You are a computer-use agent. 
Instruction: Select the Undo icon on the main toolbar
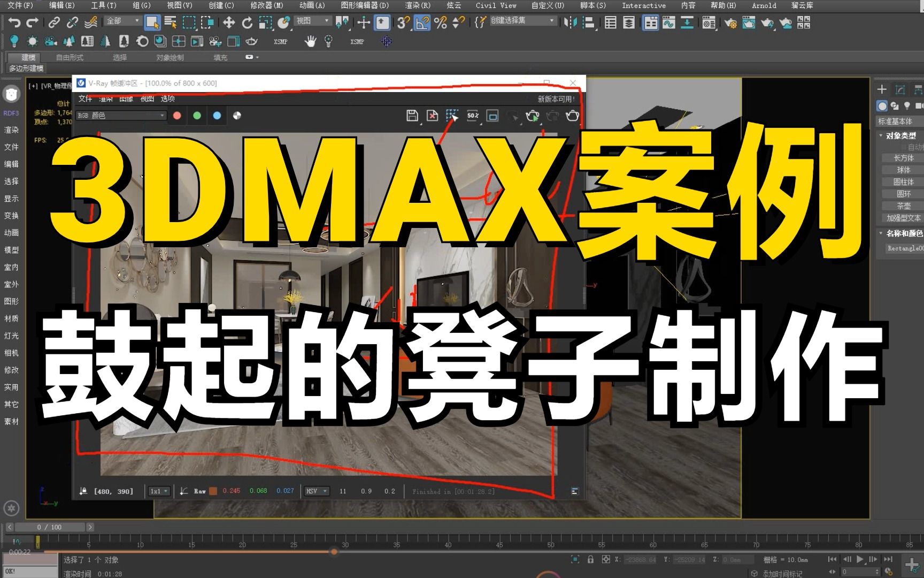(x=14, y=22)
